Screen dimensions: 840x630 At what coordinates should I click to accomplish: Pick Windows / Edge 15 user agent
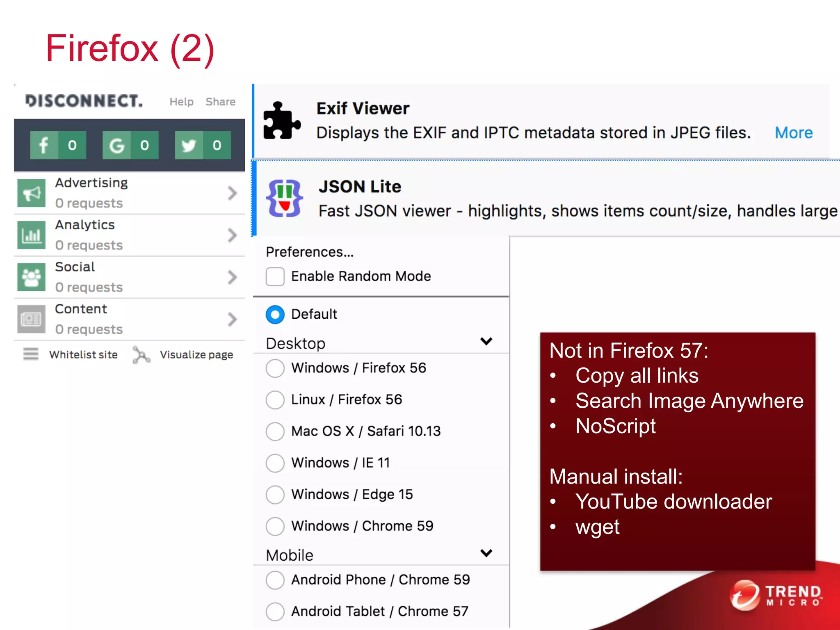[275, 495]
